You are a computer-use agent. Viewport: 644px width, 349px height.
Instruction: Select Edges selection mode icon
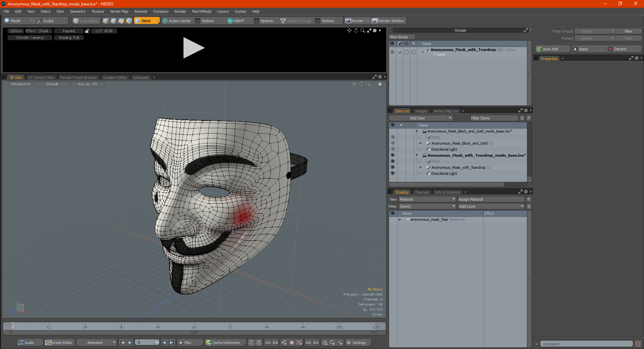113,21
